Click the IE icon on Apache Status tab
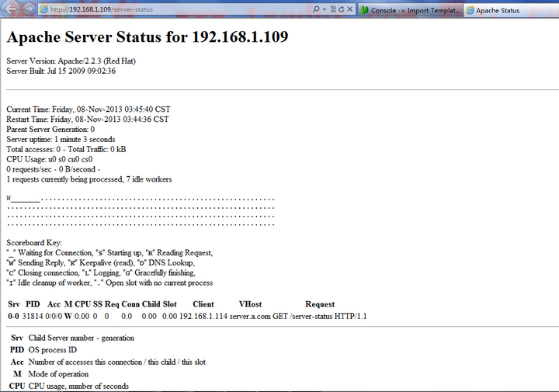Screen dimensions: 559x392 pos(470,10)
